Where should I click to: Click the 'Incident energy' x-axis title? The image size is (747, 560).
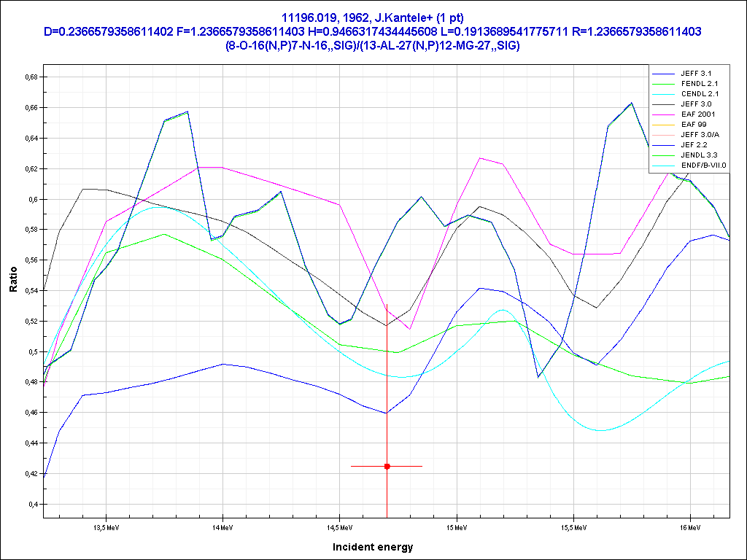point(373,547)
